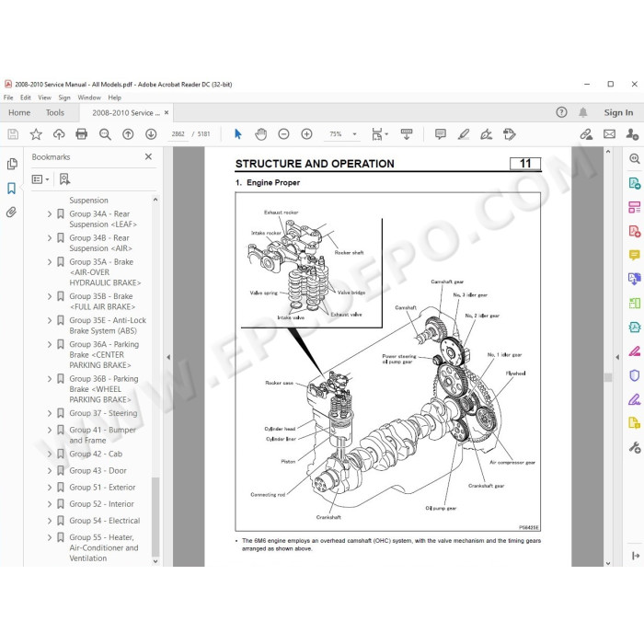Expand the right tools pane arrow at bottom
The height and width of the screenshot is (644, 644).
tap(635, 556)
